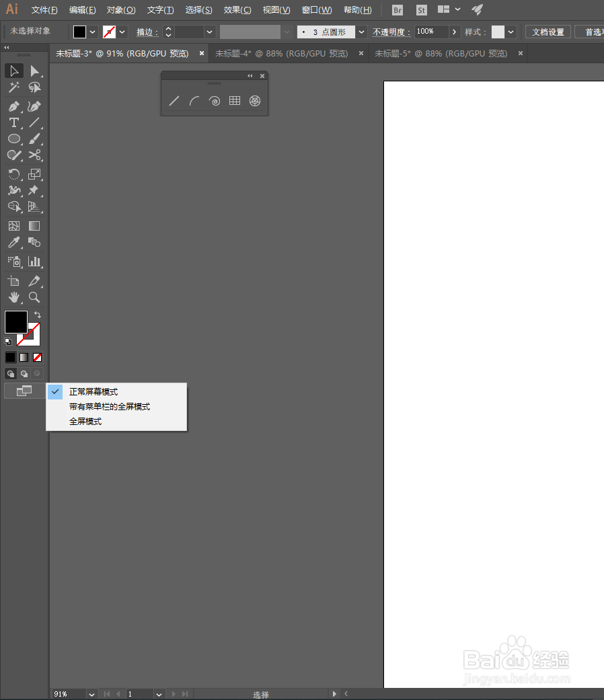Select the Lasso tool

pyautogui.click(x=34, y=87)
